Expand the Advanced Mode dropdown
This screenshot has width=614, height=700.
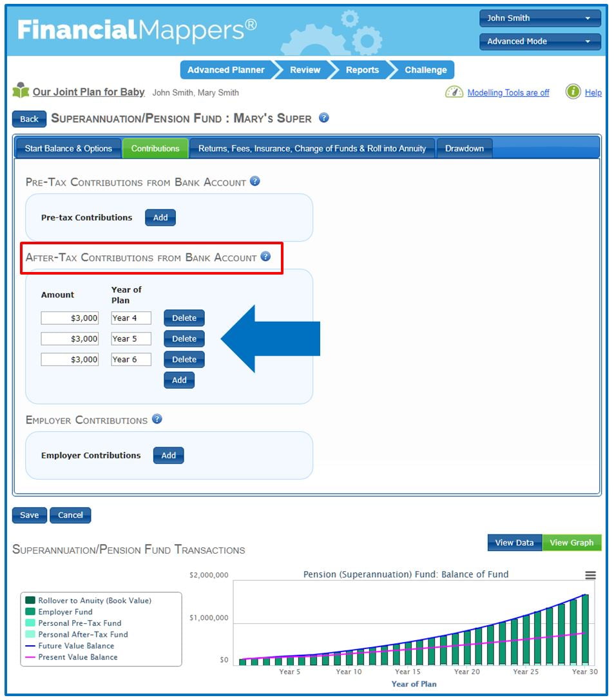tap(539, 41)
